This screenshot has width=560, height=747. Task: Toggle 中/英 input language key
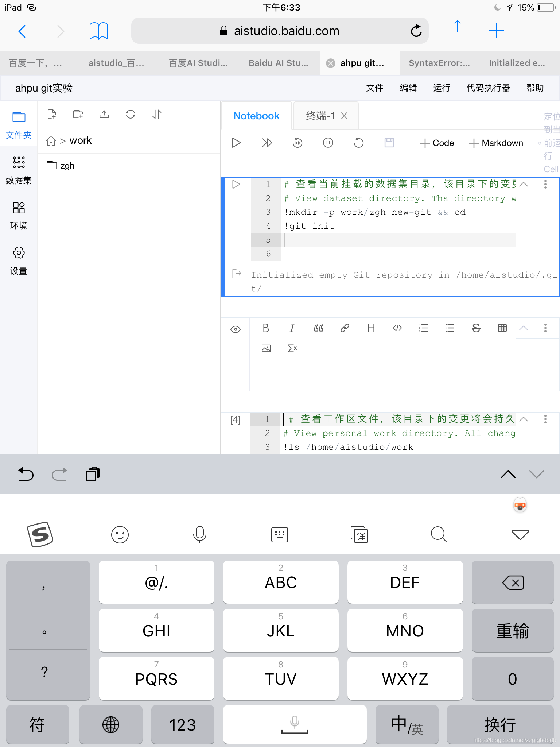tap(407, 724)
